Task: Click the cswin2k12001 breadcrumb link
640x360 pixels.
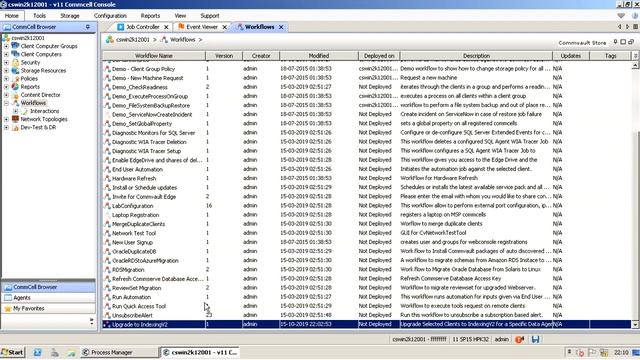Action: click(x=133, y=40)
